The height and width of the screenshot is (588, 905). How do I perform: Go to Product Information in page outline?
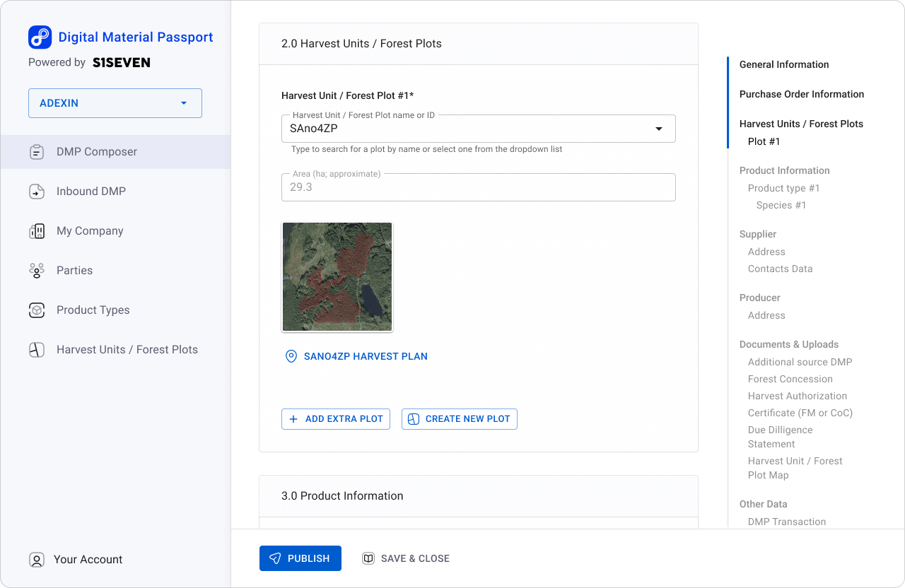coord(784,170)
